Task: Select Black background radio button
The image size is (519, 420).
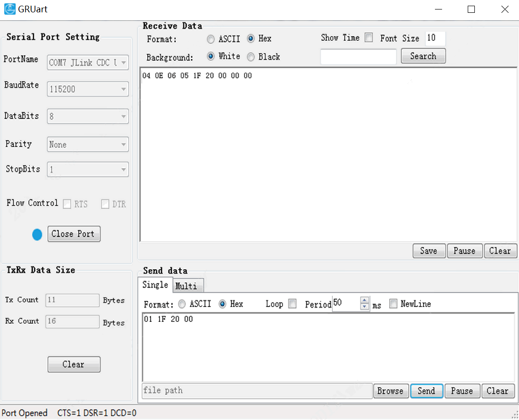Action: (x=251, y=57)
